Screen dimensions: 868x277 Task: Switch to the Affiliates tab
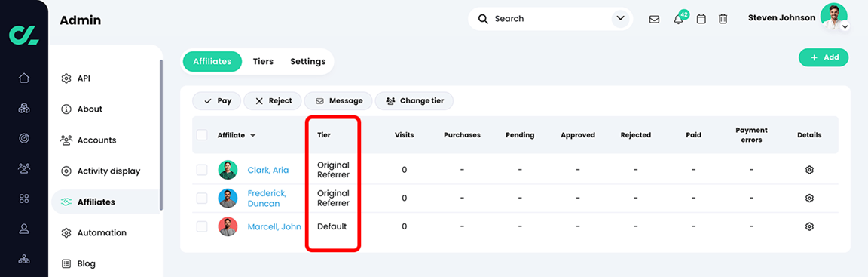coord(212,61)
